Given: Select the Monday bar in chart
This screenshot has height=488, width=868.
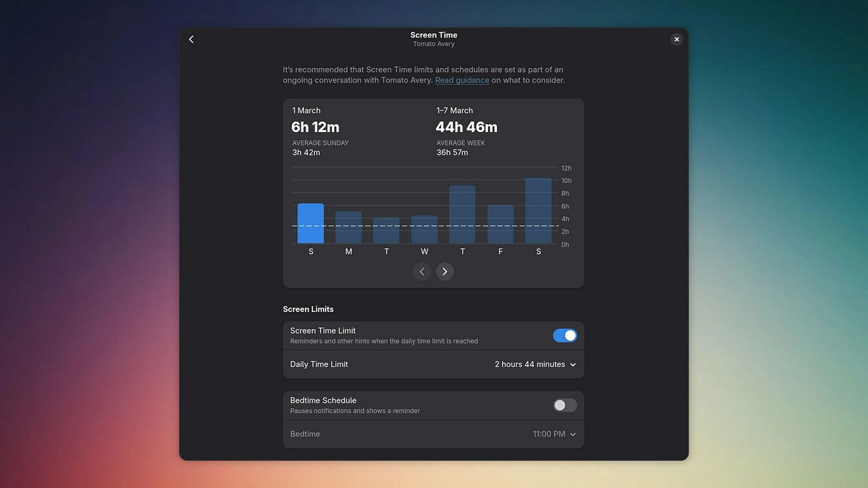Looking at the screenshot, I should click(x=348, y=227).
